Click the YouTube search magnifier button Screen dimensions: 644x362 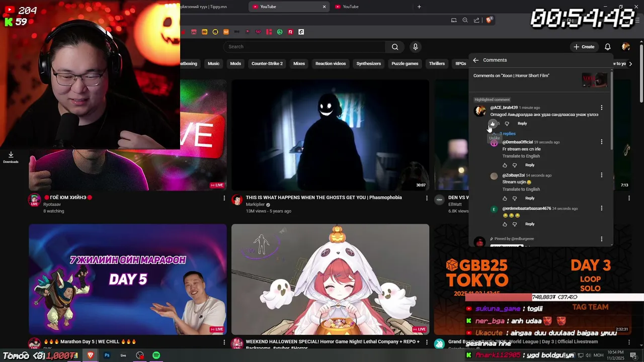(395, 47)
